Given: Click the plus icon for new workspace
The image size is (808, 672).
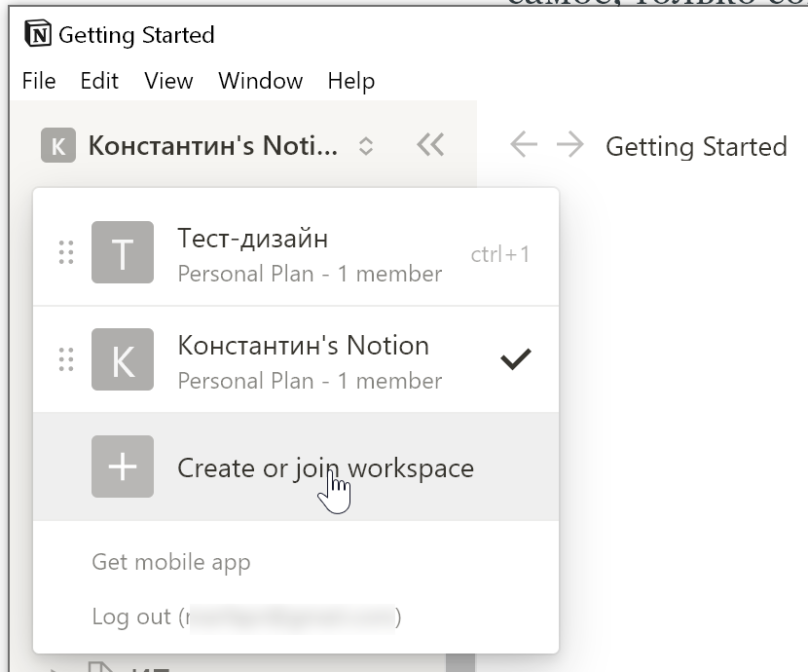Looking at the screenshot, I should coord(123,467).
